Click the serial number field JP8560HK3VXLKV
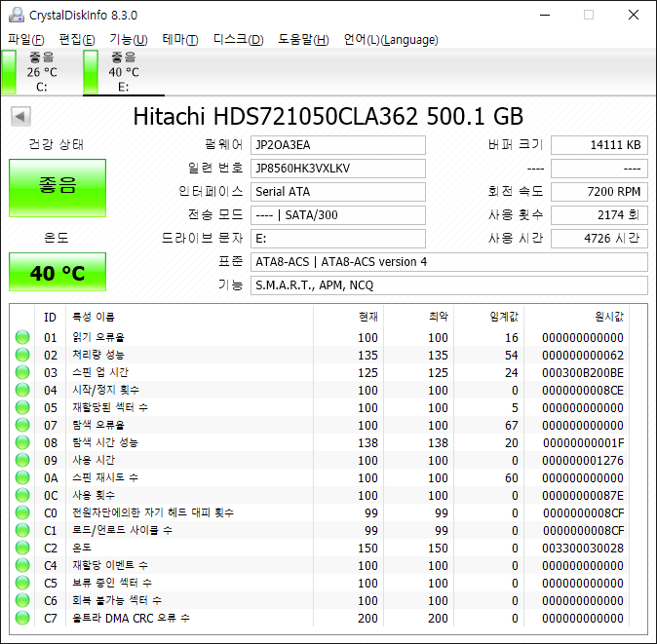657x644 pixels. pos(337,169)
